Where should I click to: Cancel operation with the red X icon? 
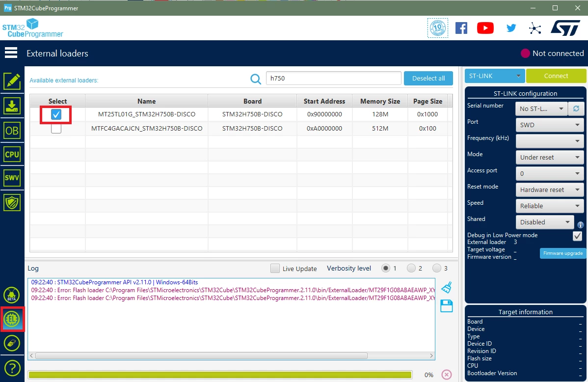pyautogui.click(x=447, y=375)
